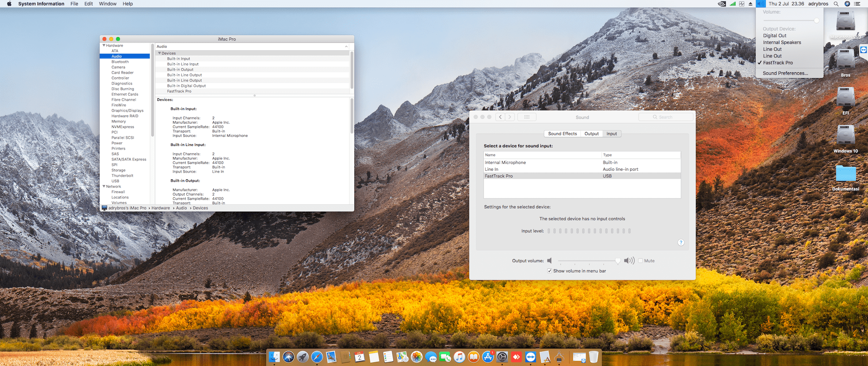Screen dimensions: 868x366
Task: Select Built-in Digital Output device row
Action: pos(252,86)
